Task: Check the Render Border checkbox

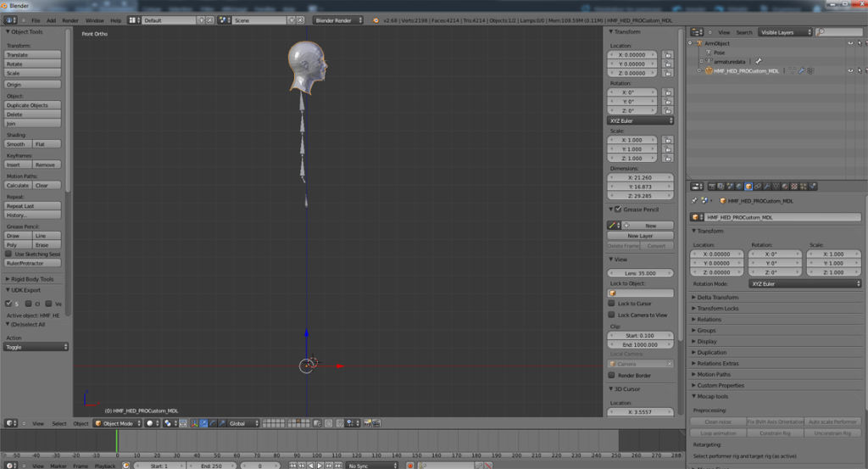Action: pyautogui.click(x=612, y=375)
